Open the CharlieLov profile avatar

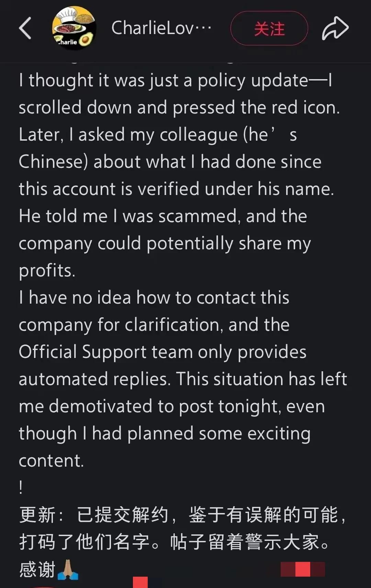pyautogui.click(x=74, y=28)
